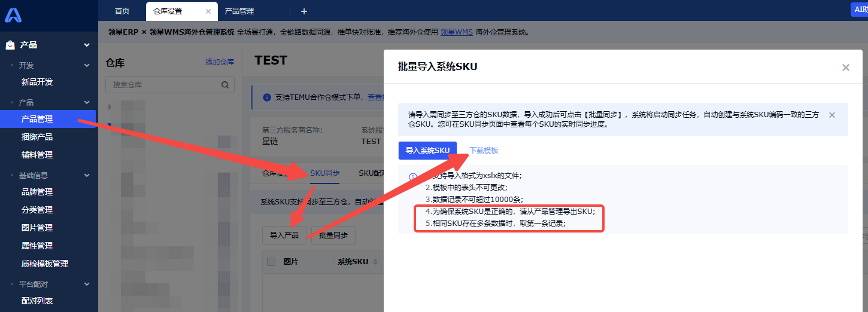Screen dimensions: 868x312
Task: Open 捆绑产品 in the sidebar
Action: (37, 137)
